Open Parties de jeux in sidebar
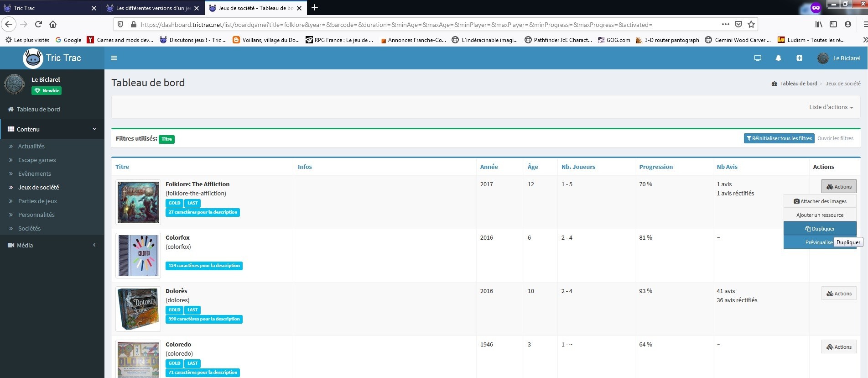 click(37, 201)
